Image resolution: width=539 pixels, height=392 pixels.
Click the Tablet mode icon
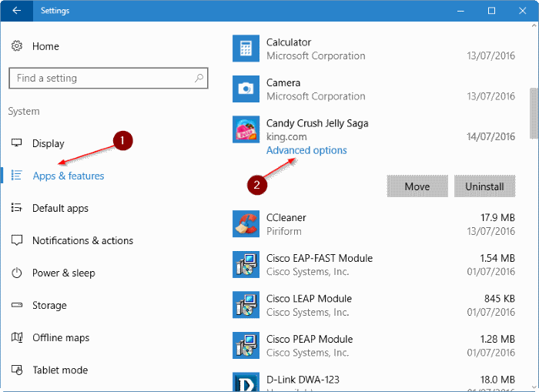[17, 370]
